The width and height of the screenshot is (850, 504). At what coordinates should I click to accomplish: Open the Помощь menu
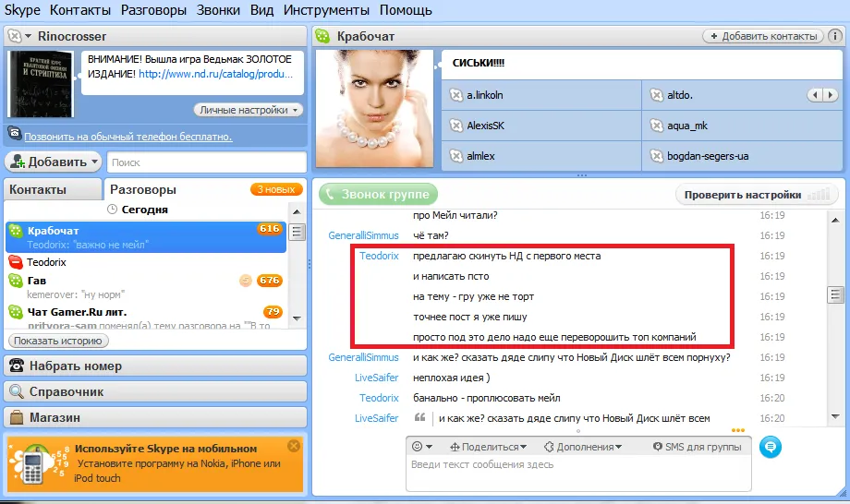pos(406,10)
